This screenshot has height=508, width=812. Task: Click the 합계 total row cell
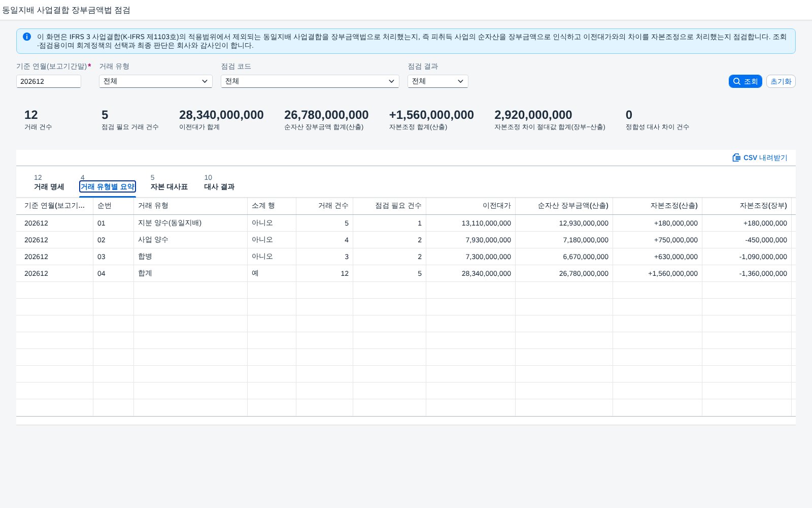pyautogui.click(x=190, y=273)
